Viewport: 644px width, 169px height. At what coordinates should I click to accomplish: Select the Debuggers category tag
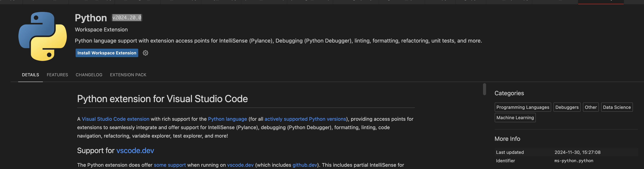pyautogui.click(x=567, y=107)
